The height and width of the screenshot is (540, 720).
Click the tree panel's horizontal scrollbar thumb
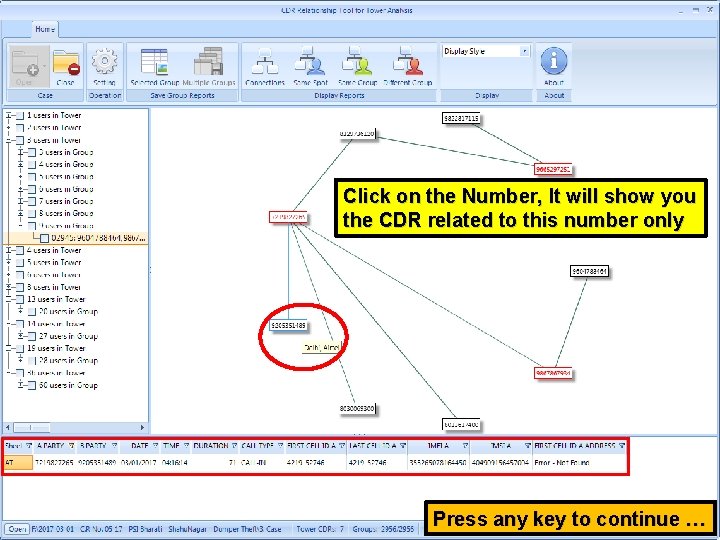[x=31, y=428]
